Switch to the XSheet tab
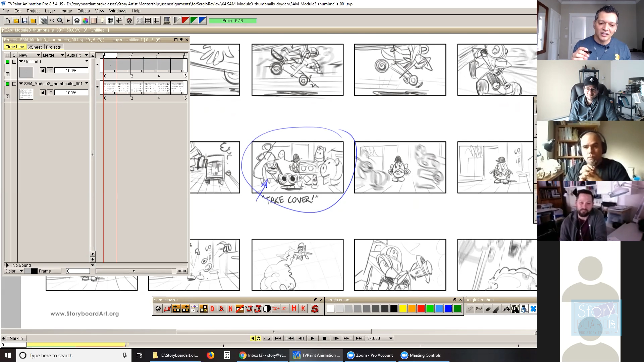The width and height of the screenshot is (644, 362). tap(35, 47)
